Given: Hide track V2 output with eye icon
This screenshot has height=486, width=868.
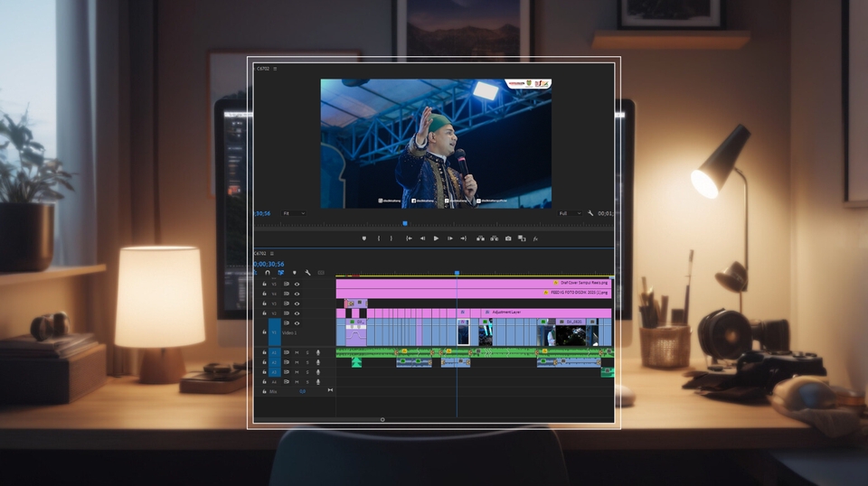Looking at the screenshot, I should tap(297, 313).
